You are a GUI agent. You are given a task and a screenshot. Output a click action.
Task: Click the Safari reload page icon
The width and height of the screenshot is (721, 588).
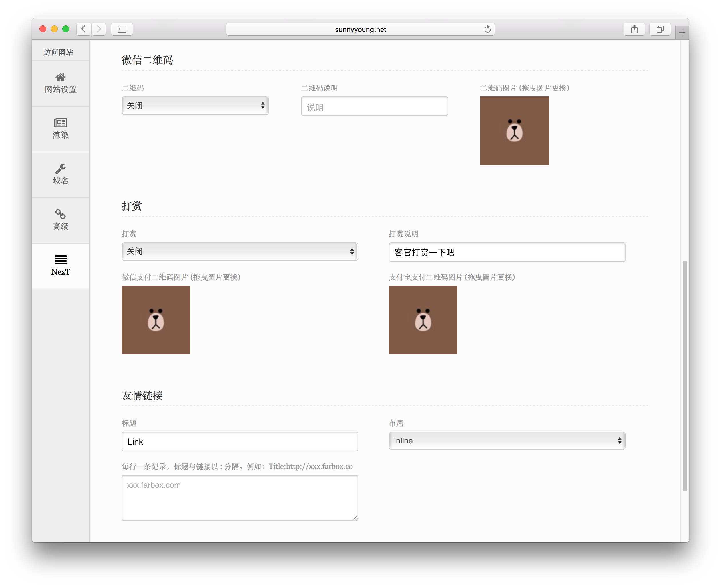(487, 29)
